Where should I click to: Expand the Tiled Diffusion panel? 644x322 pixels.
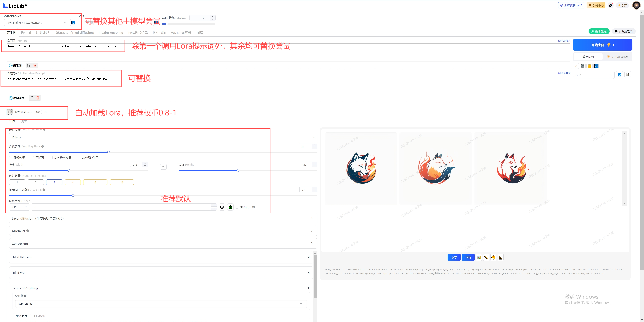click(161, 257)
